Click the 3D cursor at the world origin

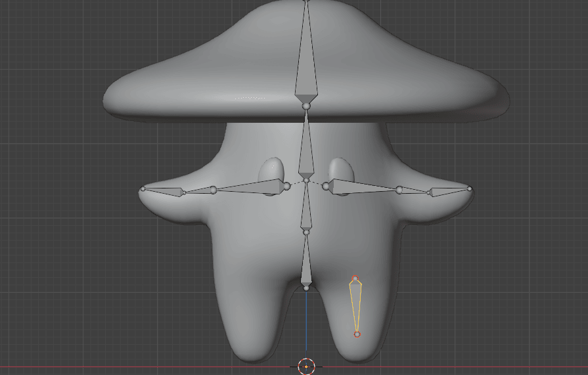click(306, 366)
